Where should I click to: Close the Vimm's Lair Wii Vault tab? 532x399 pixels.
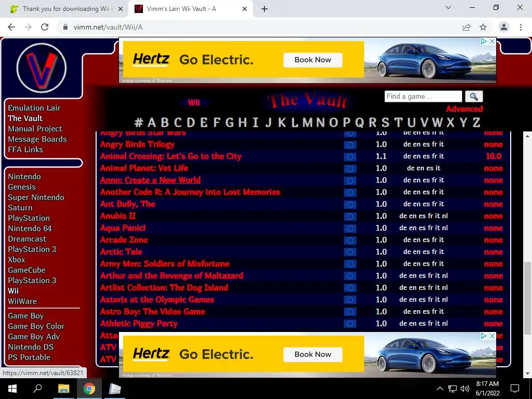(x=245, y=9)
